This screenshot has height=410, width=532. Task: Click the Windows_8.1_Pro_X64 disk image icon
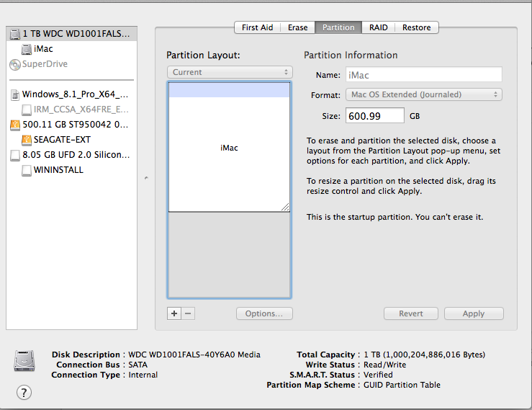15,95
